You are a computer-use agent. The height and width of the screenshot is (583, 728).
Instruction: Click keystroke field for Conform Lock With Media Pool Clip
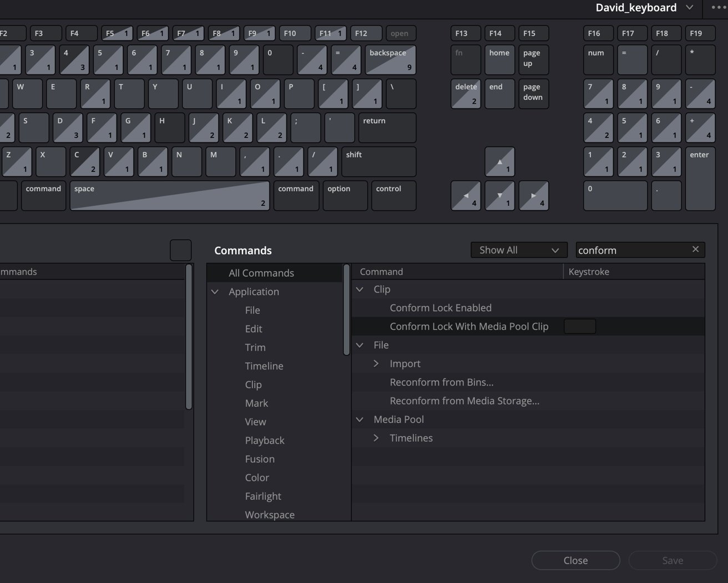[x=580, y=327]
